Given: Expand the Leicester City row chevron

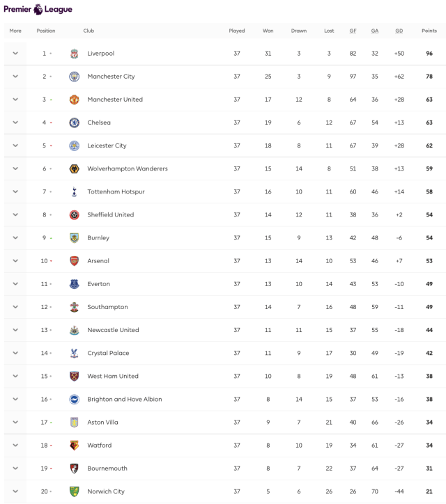Looking at the screenshot, I should [x=15, y=145].
